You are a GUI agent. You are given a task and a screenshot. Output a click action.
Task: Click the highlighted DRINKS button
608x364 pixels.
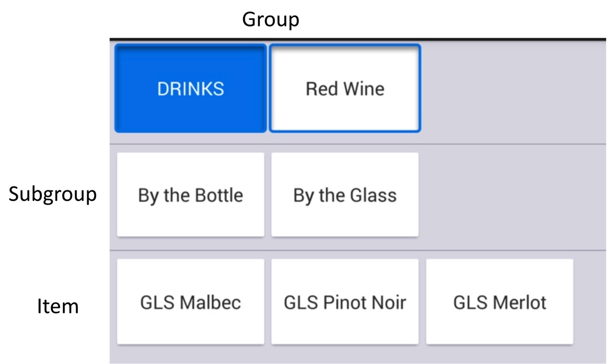point(190,88)
